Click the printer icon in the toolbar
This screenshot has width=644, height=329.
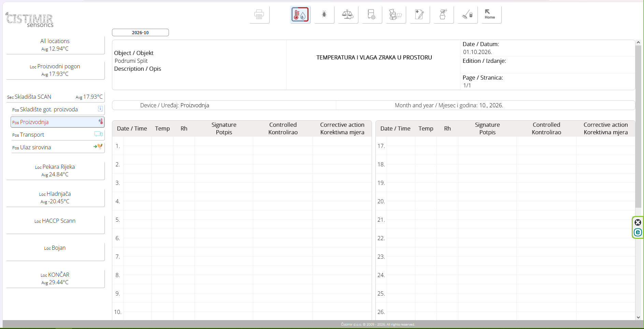[x=259, y=15]
